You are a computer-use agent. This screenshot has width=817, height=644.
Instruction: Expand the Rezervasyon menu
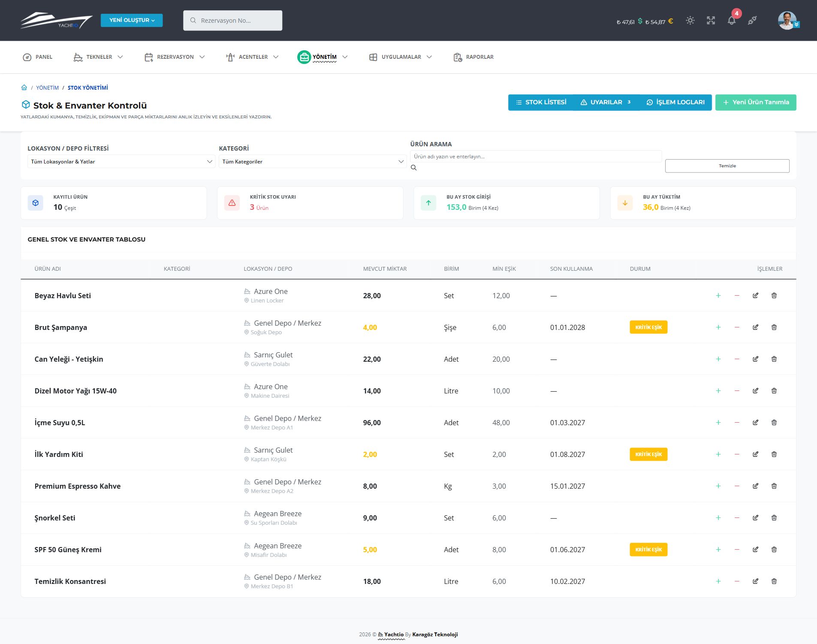click(175, 57)
